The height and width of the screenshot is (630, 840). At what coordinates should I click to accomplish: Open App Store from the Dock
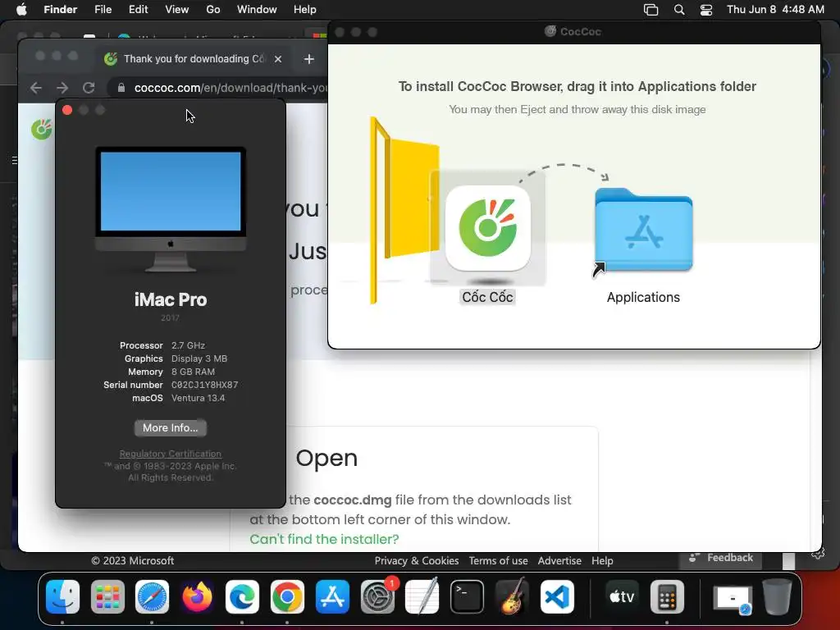point(332,596)
